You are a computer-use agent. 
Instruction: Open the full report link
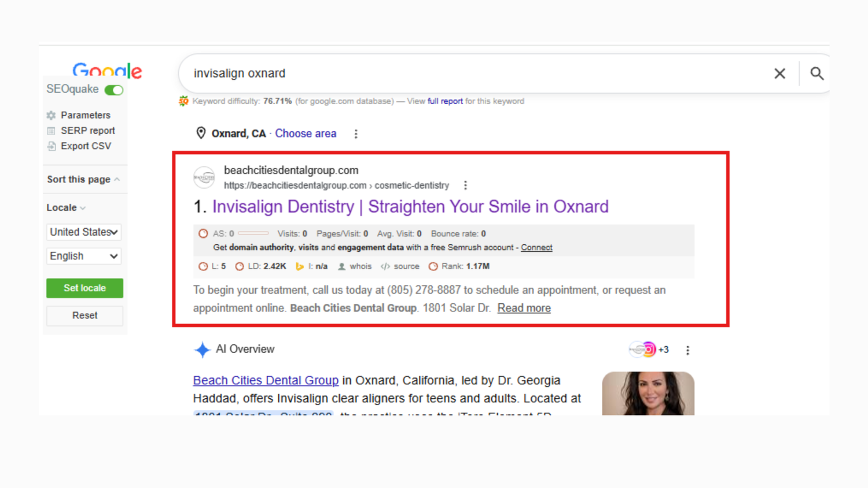pos(445,101)
